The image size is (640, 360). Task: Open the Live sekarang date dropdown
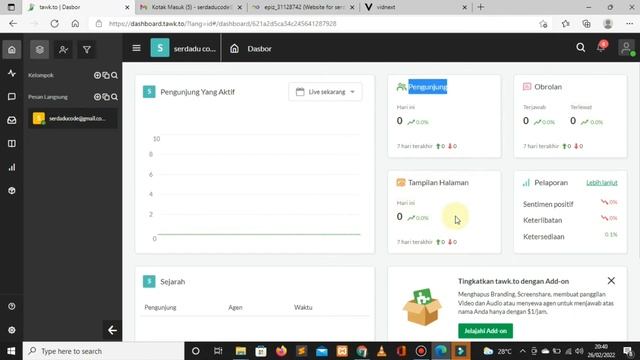(325, 92)
